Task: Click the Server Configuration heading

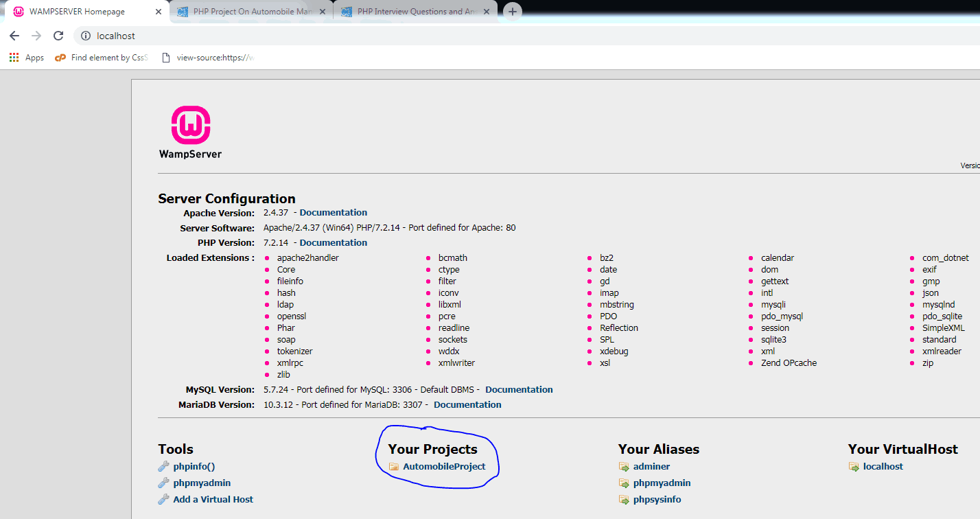Action: [x=226, y=199]
